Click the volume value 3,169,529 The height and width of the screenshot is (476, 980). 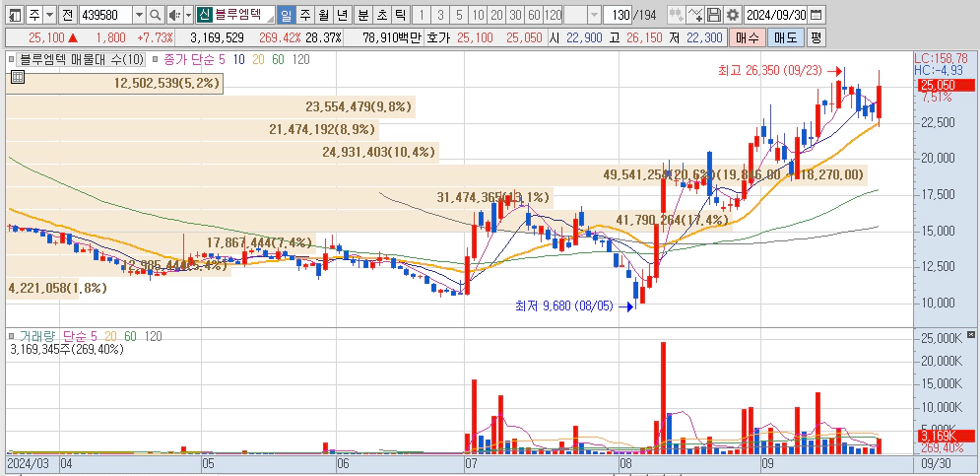pyautogui.click(x=217, y=38)
